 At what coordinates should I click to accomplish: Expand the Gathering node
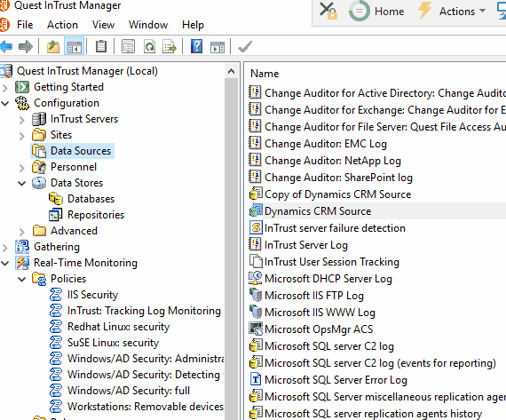coord(5,248)
